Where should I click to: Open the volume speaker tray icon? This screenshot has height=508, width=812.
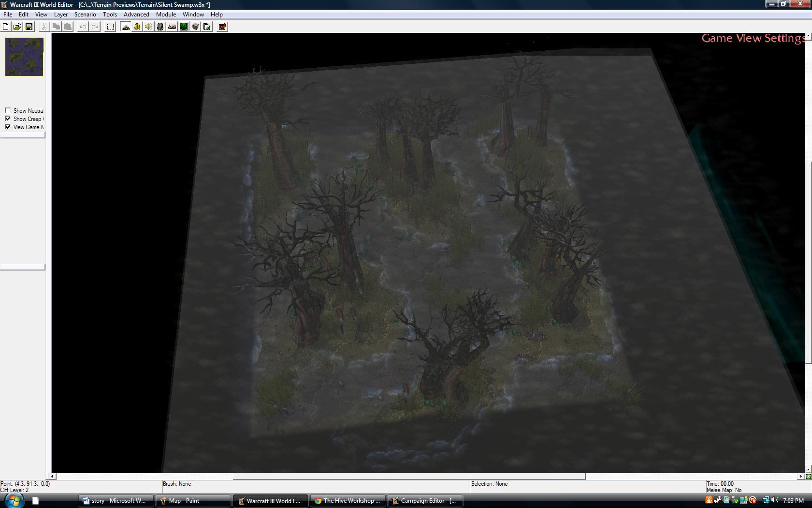pos(775,500)
